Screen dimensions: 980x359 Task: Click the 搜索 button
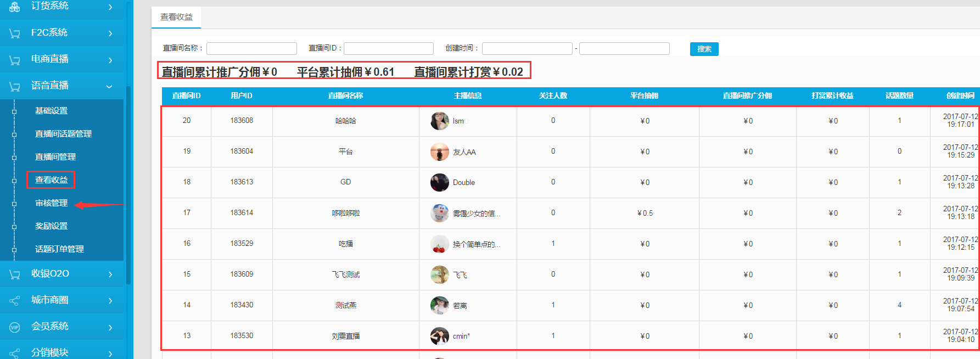pyautogui.click(x=704, y=49)
